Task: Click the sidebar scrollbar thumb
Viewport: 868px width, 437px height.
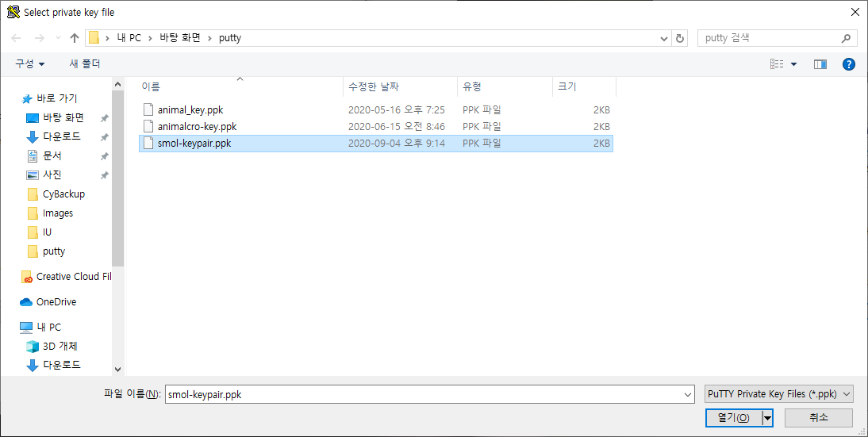Action: click(x=117, y=179)
